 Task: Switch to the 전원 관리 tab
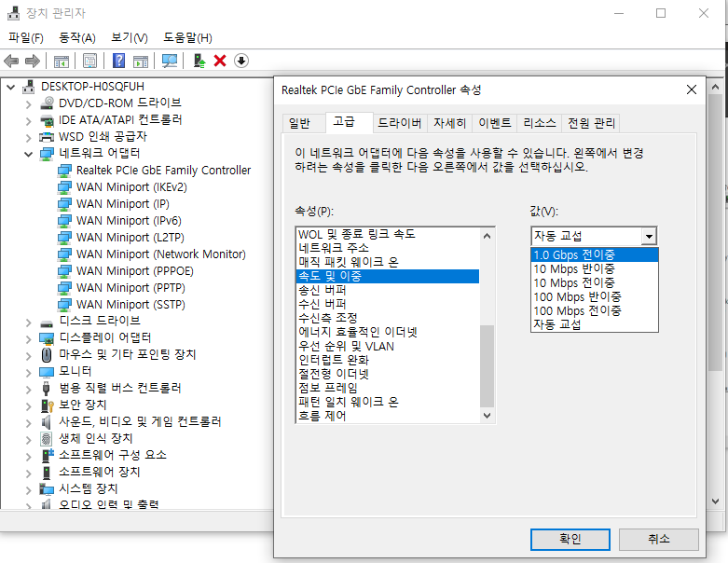[591, 123]
